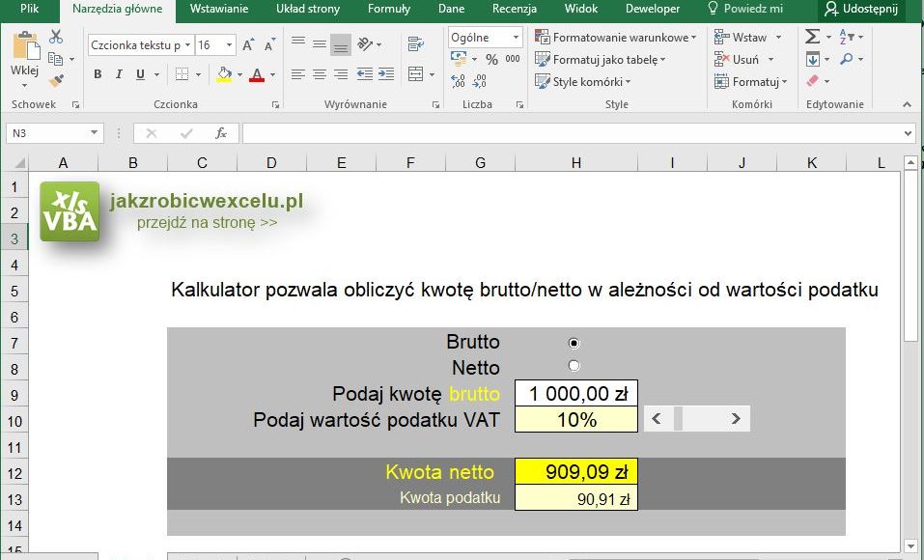Click the insert function fx icon

[x=221, y=133]
